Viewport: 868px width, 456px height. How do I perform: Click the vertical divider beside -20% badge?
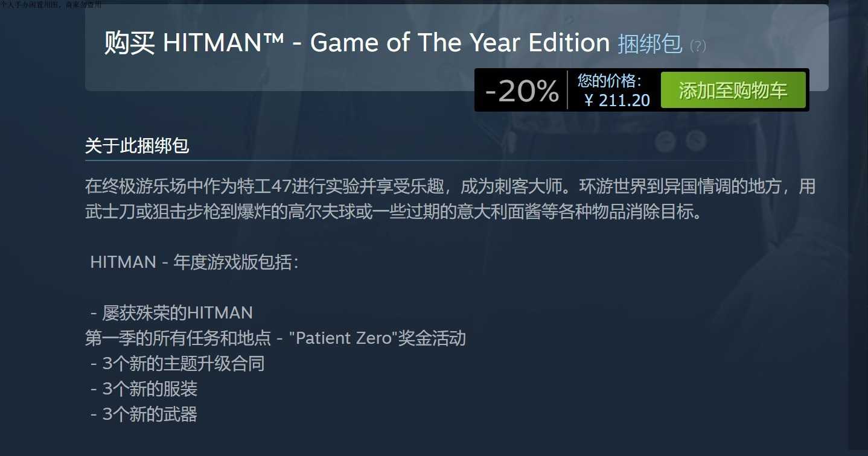pos(567,90)
